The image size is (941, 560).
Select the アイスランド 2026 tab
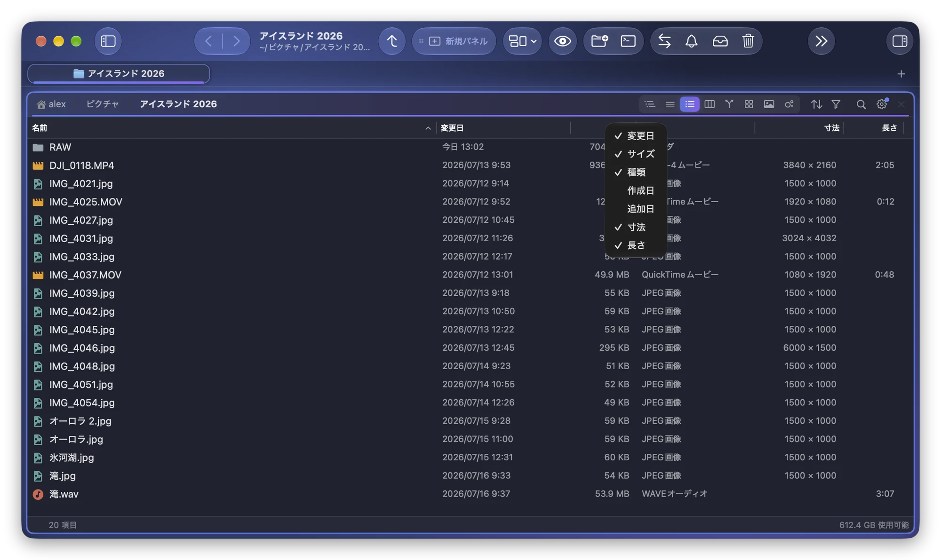[x=119, y=74]
